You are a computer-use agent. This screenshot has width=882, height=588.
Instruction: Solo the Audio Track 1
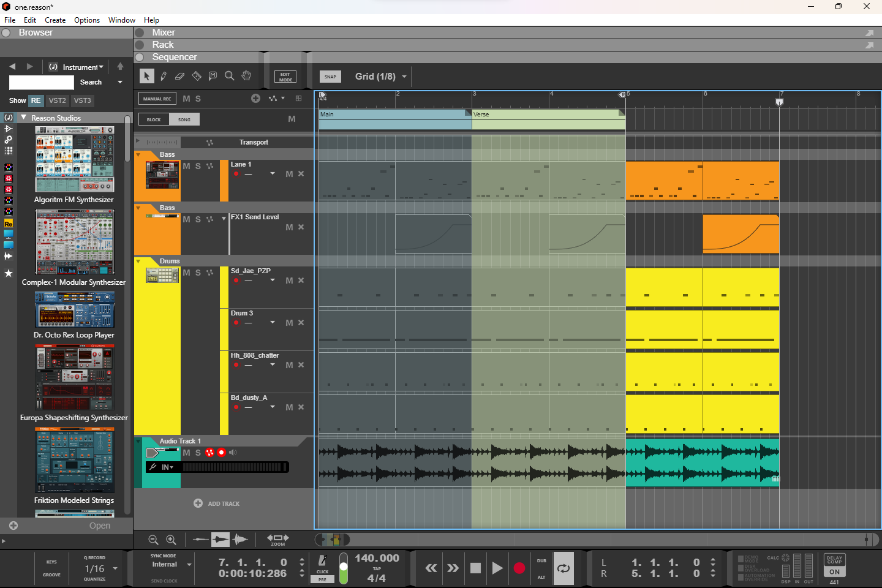coord(198,453)
